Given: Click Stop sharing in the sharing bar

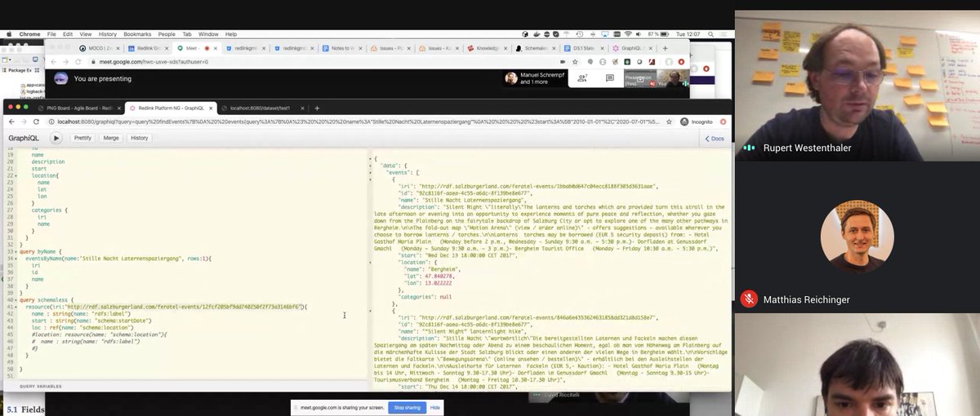Looking at the screenshot, I should 408,406.
